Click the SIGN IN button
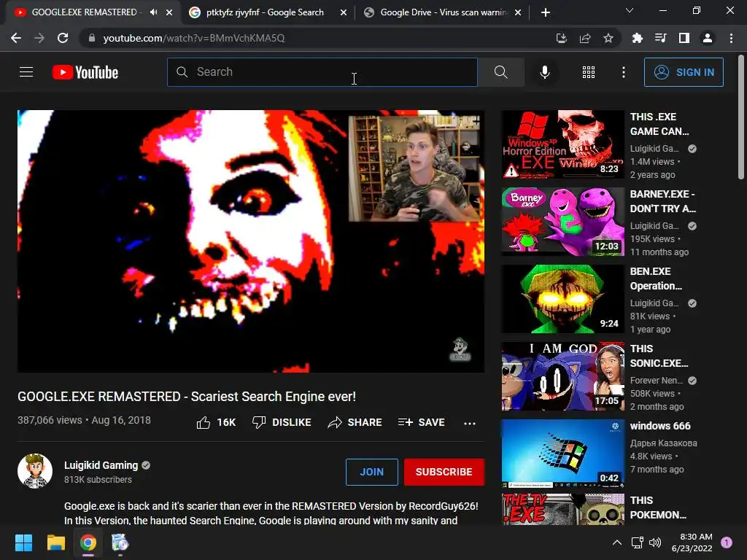 tap(684, 72)
